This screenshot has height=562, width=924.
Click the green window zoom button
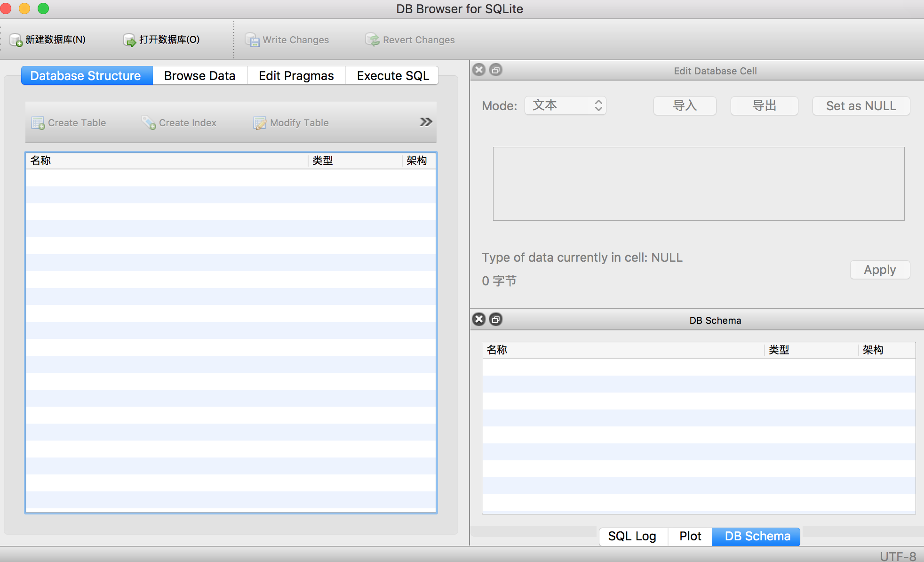[x=43, y=8]
